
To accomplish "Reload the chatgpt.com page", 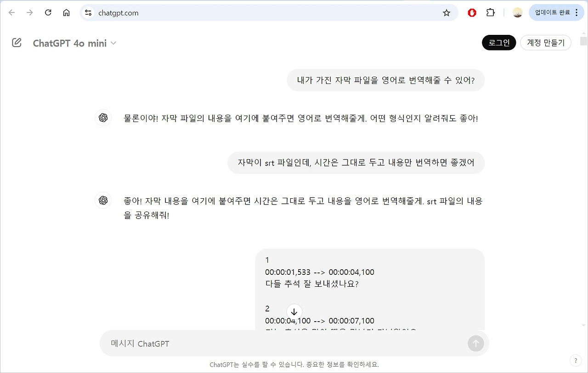I will (48, 13).
